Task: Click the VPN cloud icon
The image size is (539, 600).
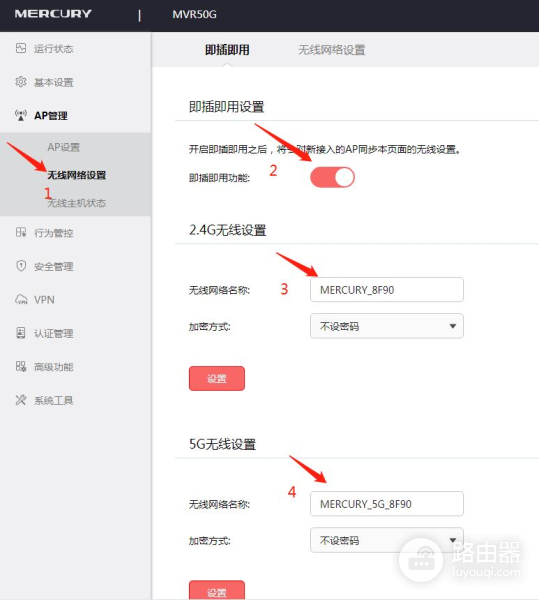Action: click(21, 300)
